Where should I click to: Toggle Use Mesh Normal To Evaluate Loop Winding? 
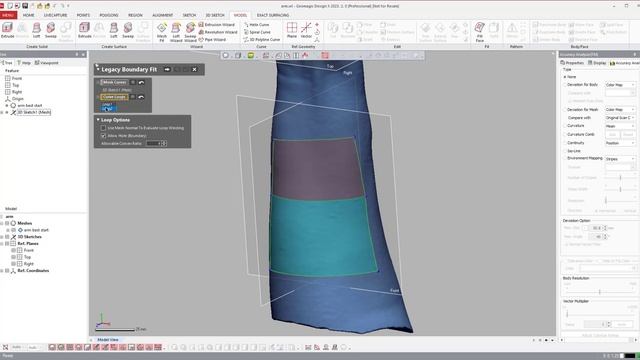103,128
